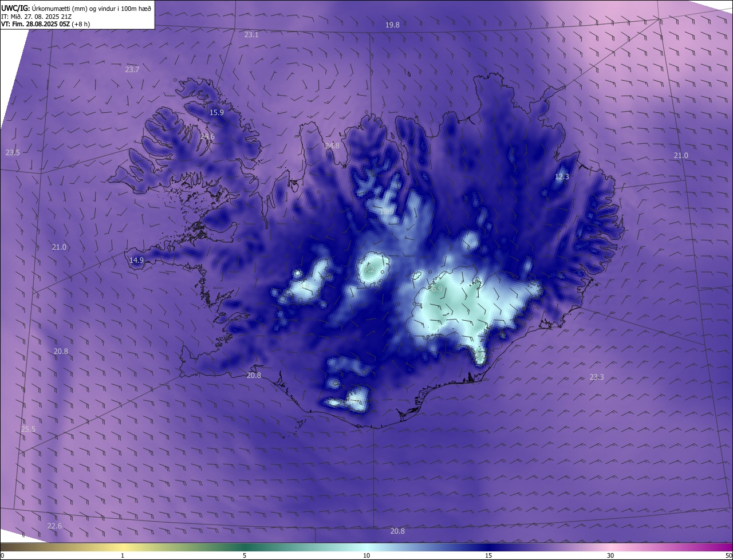The image size is (733, 560).
Task: Click the 7.2 value on the small round glacier
Action: click(x=370, y=269)
